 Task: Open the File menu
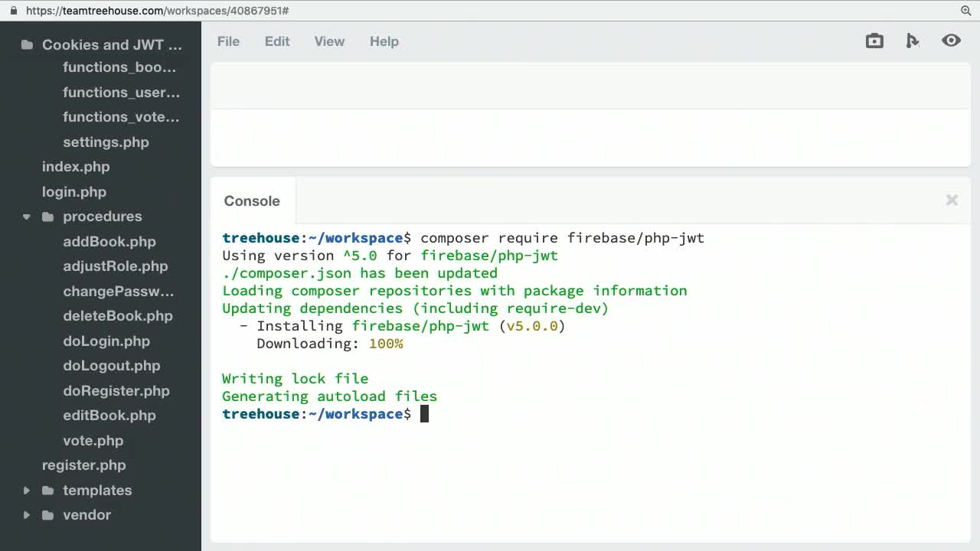(x=228, y=41)
